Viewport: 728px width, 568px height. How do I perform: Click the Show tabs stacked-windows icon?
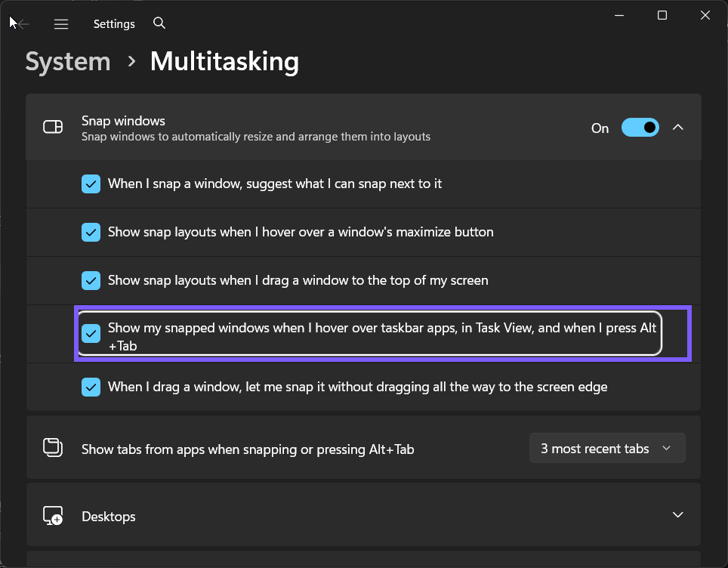pos(53,448)
